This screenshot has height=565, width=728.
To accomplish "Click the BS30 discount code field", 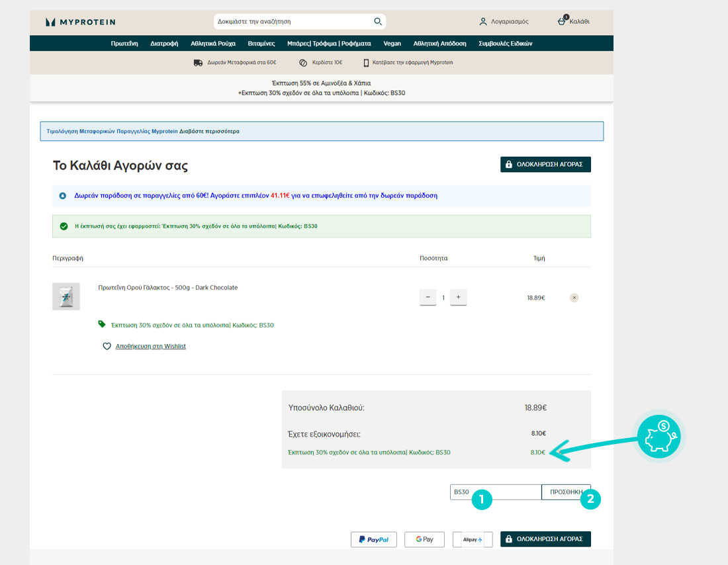I will click(496, 492).
